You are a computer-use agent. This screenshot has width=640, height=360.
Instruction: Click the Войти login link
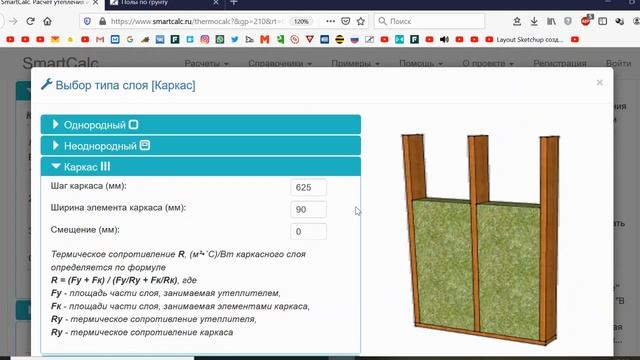(x=618, y=63)
